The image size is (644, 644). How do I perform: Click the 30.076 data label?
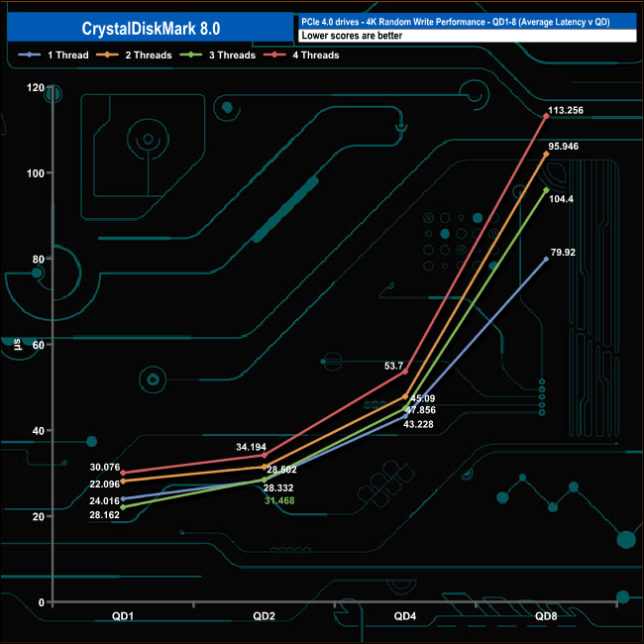pyautogui.click(x=105, y=467)
